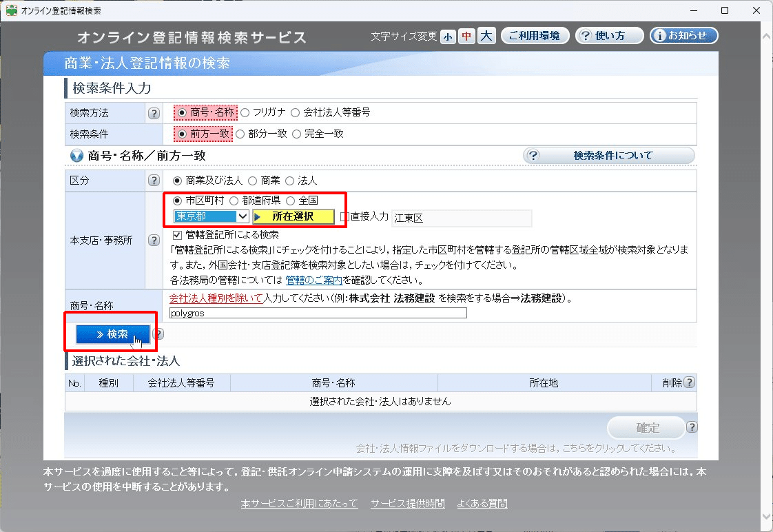The width and height of the screenshot is (773, 532).
Task: Click the 所在選択 button
Action: pos(293,216)
